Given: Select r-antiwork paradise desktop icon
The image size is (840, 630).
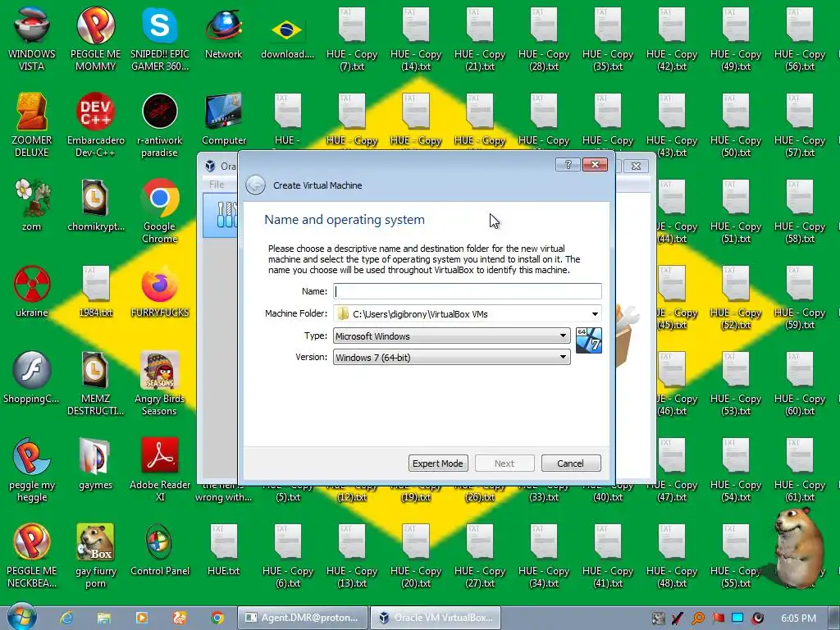Looking at the screenshot, I should tap(160, 125).
